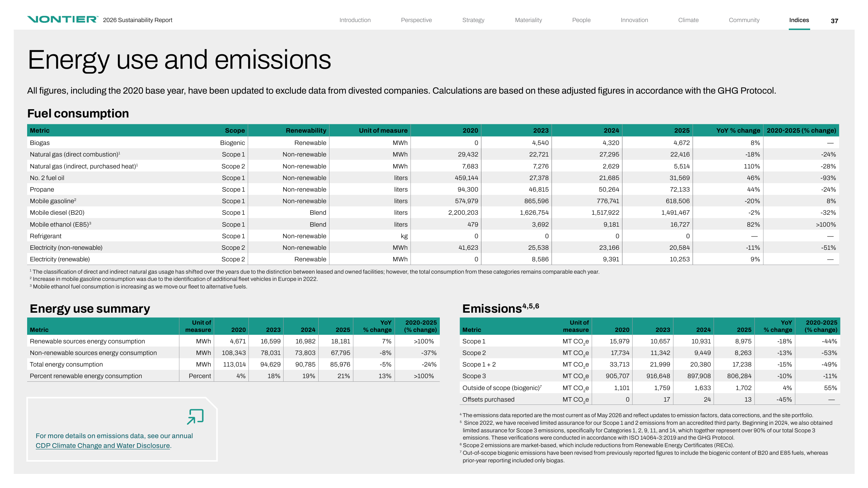
Task: Select the 18,181 renewable energy value
Action: click(340, 341)
